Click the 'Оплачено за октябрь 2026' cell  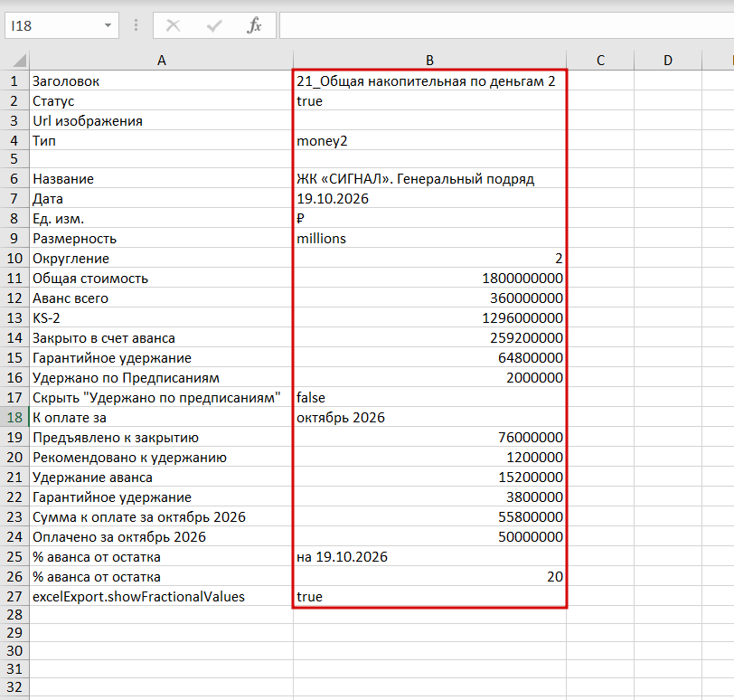tap(162, 536)
